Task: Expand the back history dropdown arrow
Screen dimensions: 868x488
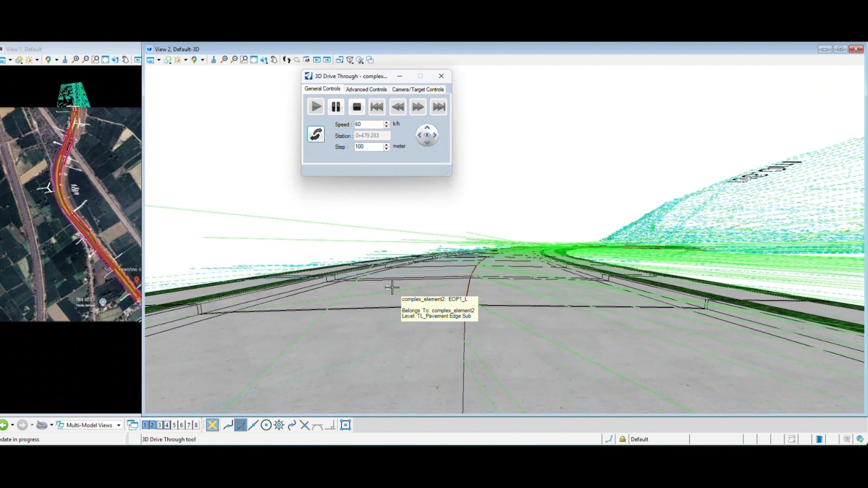Action: click(12, 425)
